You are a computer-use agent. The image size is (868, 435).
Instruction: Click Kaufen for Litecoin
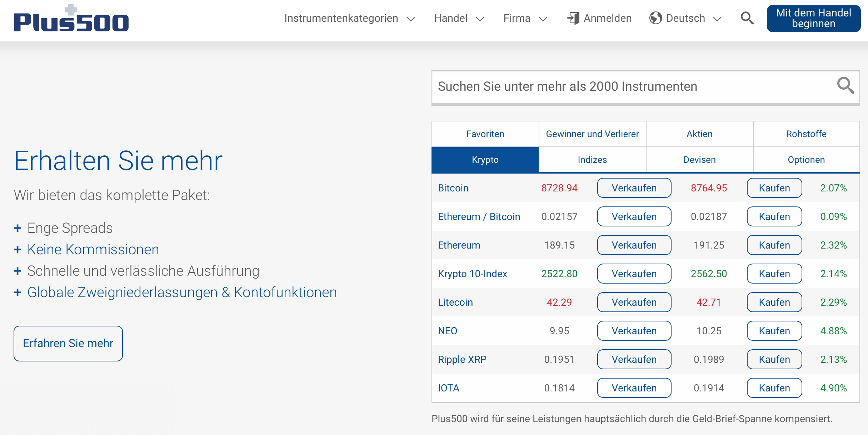pos(774,302)
